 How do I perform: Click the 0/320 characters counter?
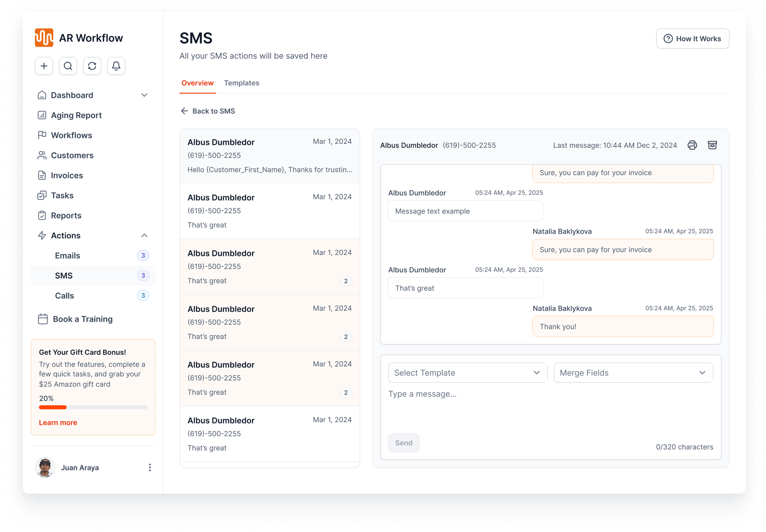point(684,447)
